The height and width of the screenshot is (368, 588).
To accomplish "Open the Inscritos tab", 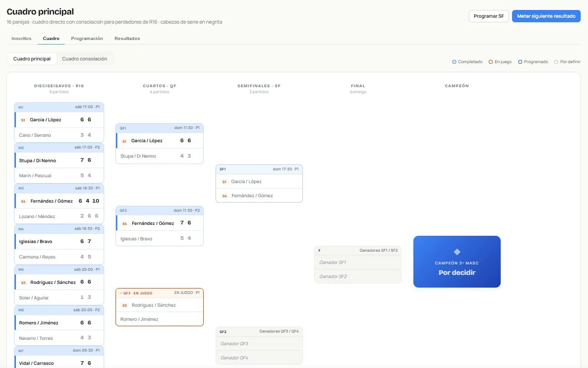I will [x=21, y=39].
